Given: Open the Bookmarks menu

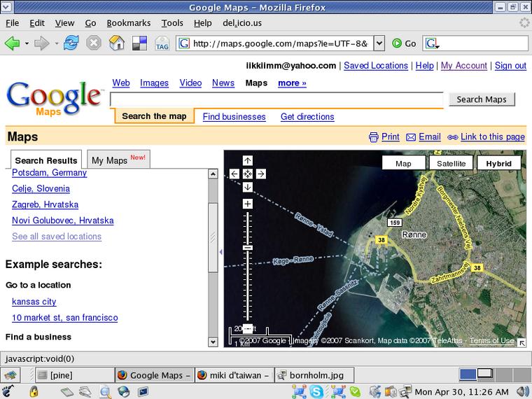Looking at the screenshot, I should [x=128, y=22].
